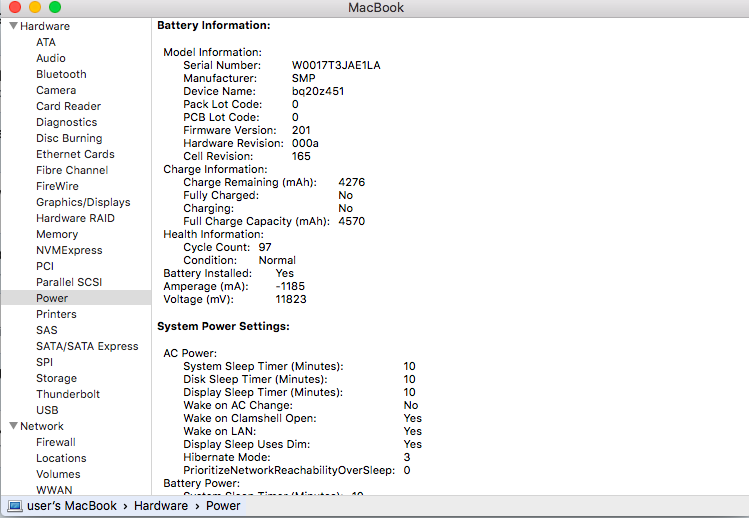
Task: Click the Network category label
Action: pyautogui.click(x=42, y=426)
